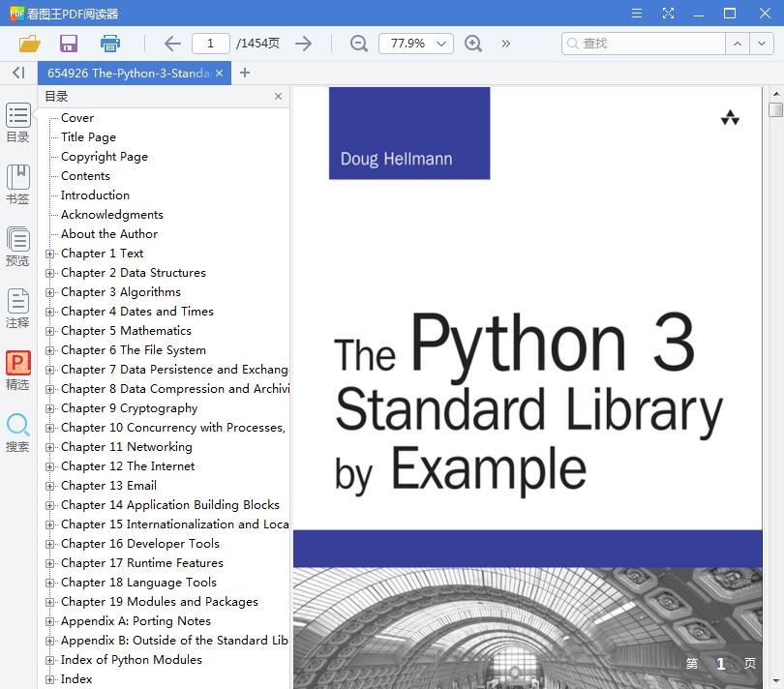Zoom out on the page
Screen dimensions: 784x689
[358, 44]
